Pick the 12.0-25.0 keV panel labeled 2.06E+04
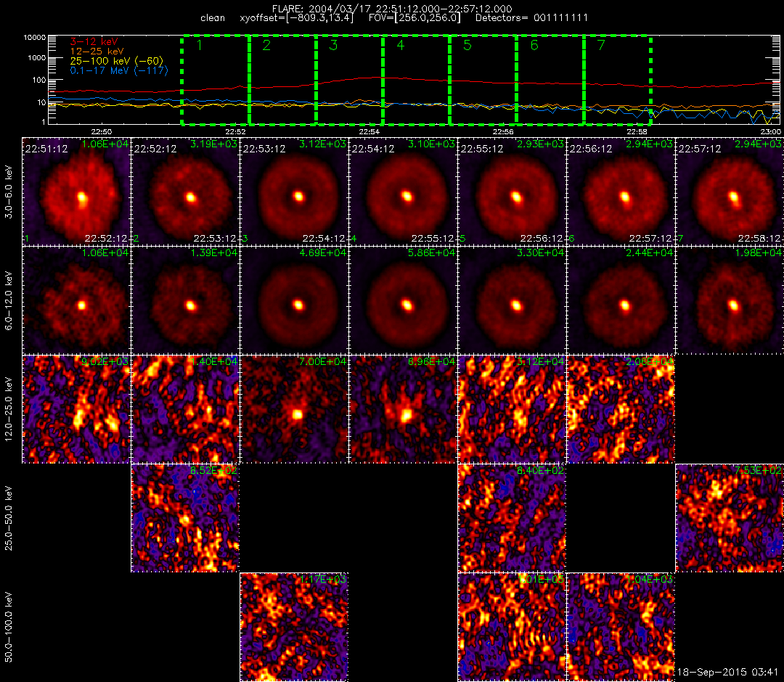Screen dimensions: 784x682 621,410
